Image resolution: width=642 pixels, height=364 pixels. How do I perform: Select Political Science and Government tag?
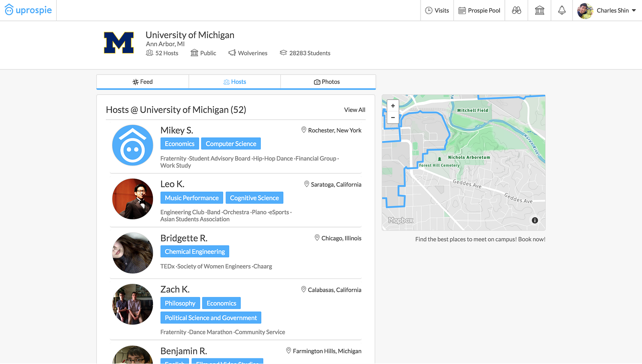[211, 318]
